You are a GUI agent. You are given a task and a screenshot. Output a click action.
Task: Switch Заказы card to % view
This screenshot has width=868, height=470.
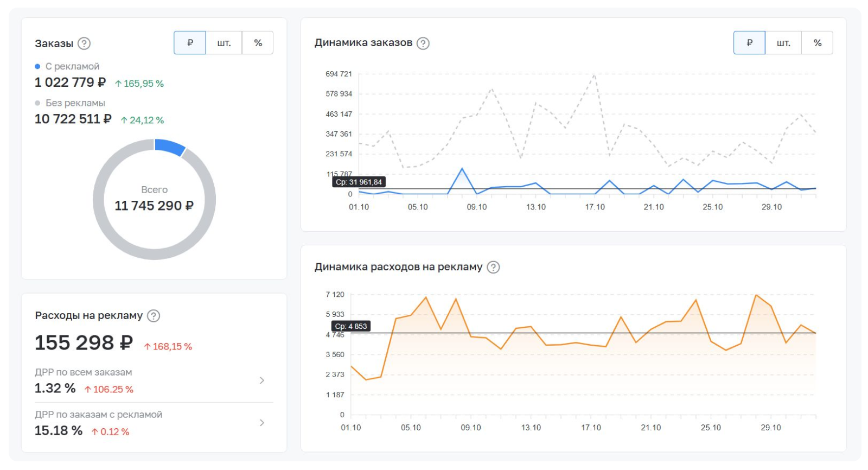pos(258,43)
